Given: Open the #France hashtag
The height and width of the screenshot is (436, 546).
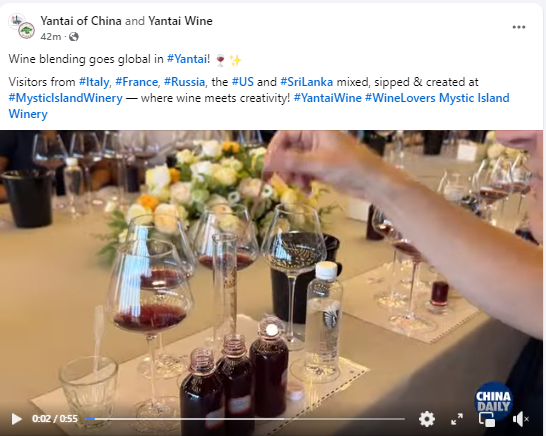Looking at the screenshot, I should click(136, 82).
